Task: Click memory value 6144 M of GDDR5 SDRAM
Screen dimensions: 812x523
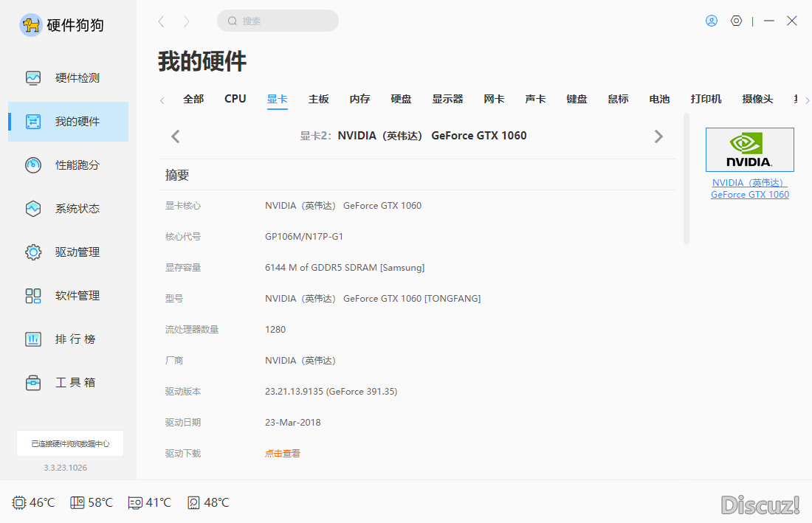Action: (345, 268)
